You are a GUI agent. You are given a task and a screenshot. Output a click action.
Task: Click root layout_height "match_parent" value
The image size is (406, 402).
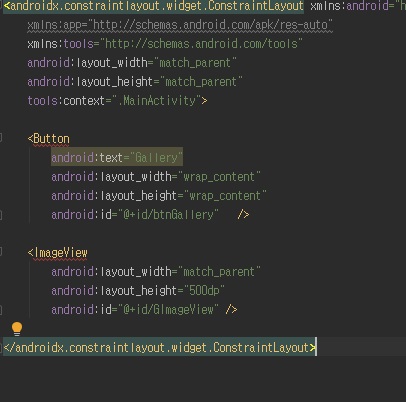(201, 82)
